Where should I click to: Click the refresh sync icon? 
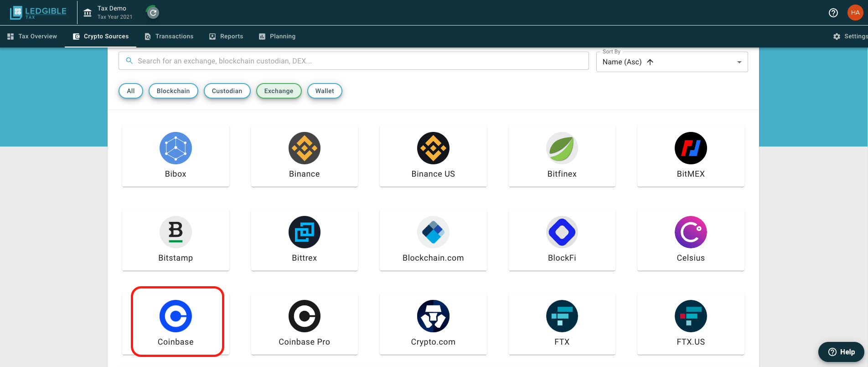pyautogui.click(x=153, y=13)
